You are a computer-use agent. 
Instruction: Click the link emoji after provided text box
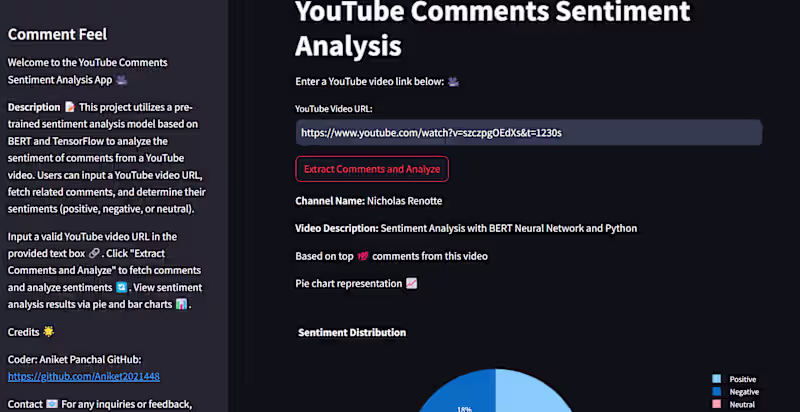point(94,253)
